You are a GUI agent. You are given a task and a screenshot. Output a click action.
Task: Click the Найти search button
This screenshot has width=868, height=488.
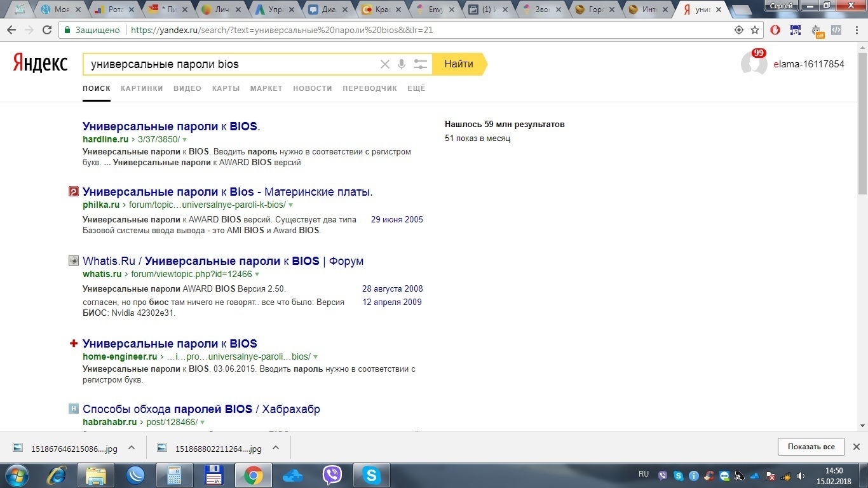(x=459, y=64)
